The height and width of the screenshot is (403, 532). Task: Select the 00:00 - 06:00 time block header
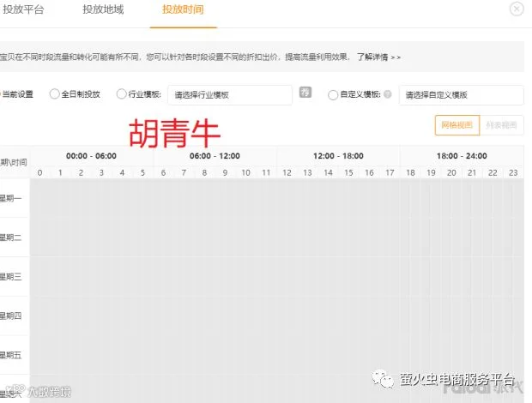91,156
